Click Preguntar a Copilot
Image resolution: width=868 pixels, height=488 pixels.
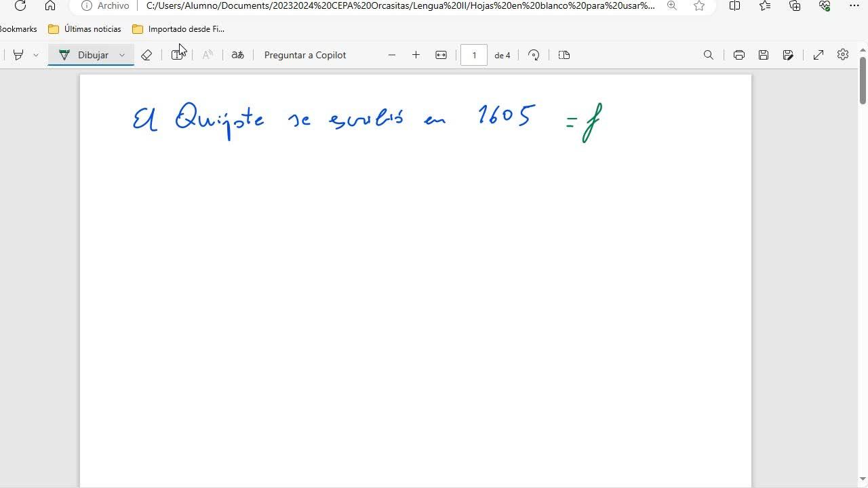(304, 55)
